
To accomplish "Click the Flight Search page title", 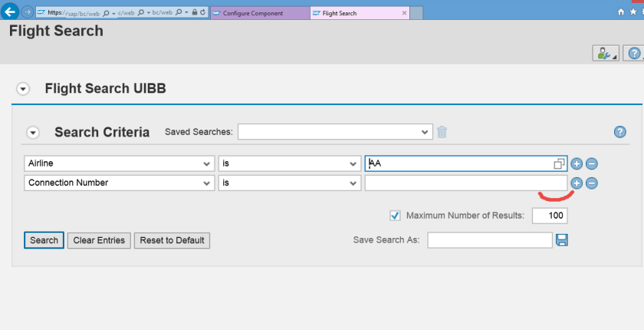I will (x=56, y=31).
